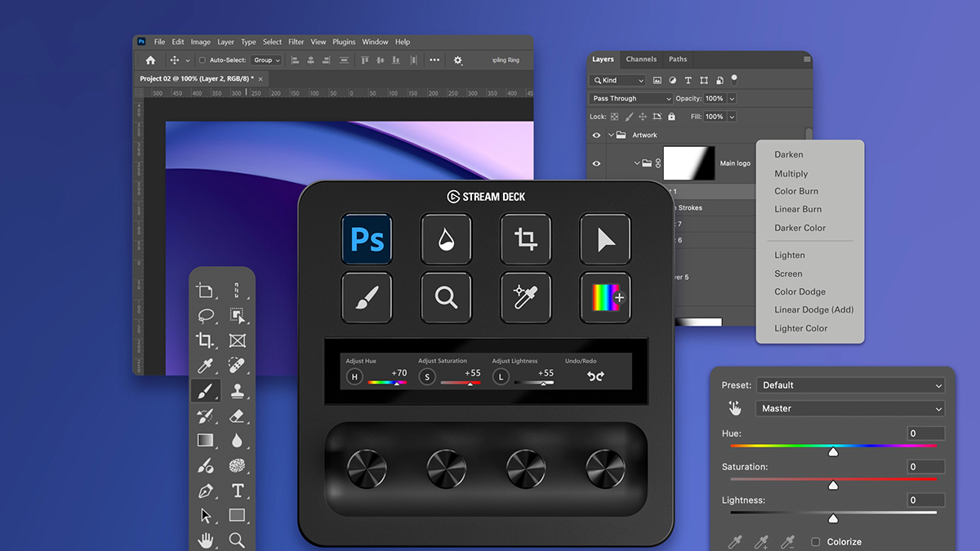Screen dimensions: 980x551
Task: Collapse the Artwork layer group
Action: (611, 136)
